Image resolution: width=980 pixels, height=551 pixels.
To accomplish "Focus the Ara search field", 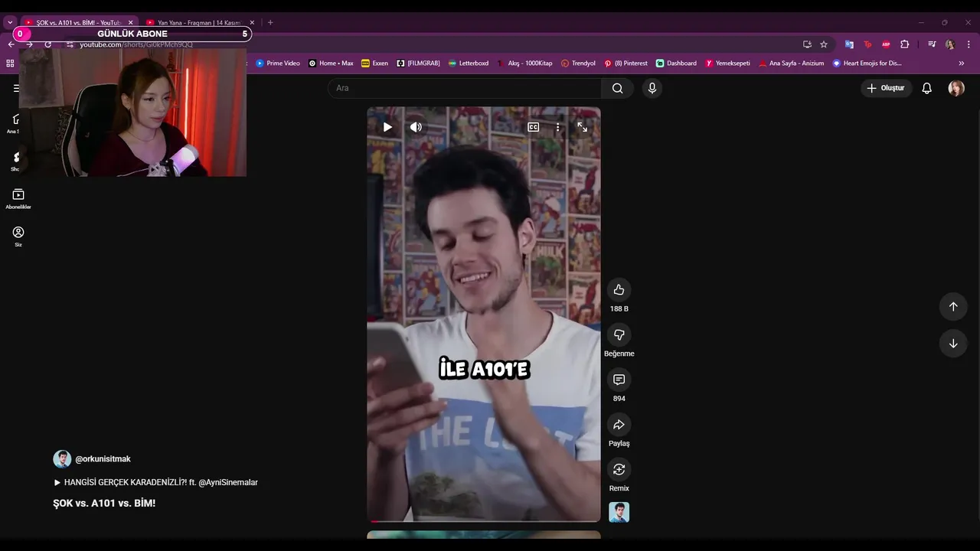I will 465,88.
